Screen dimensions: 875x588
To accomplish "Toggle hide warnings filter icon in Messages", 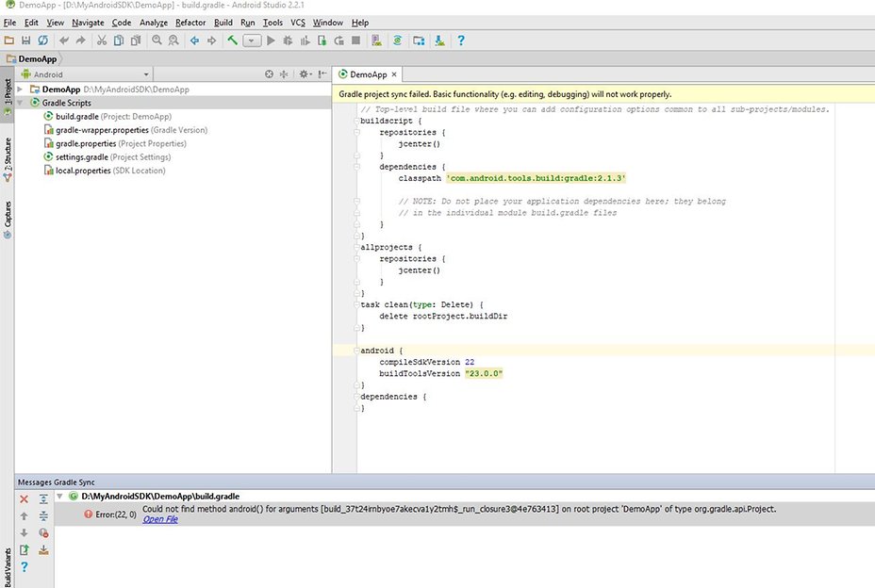I will 43,533.
